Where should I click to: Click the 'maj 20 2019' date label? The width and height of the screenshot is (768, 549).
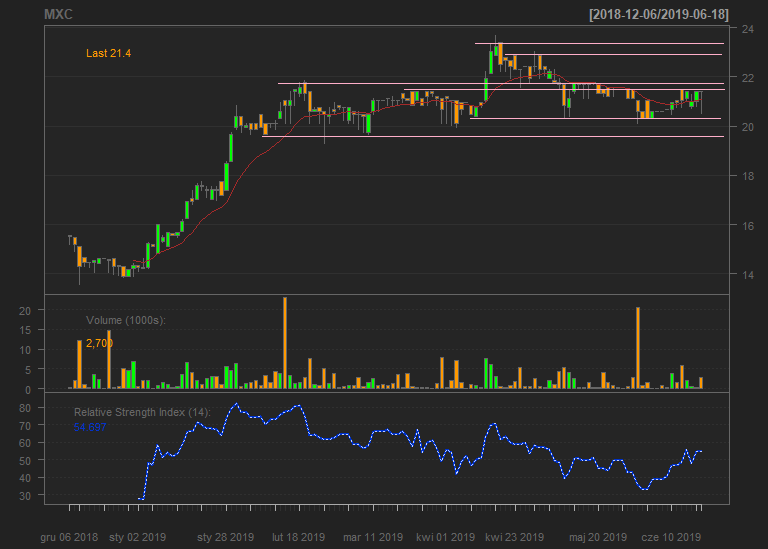pos(598,537)
